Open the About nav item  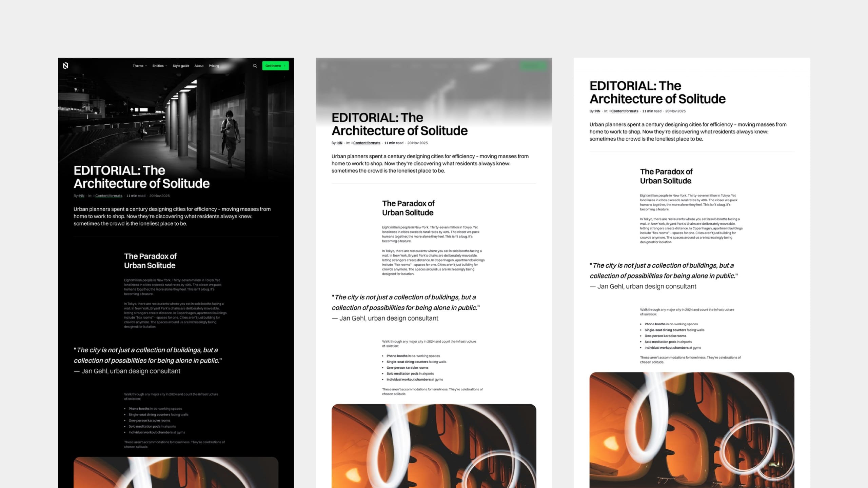pos(199,66)
